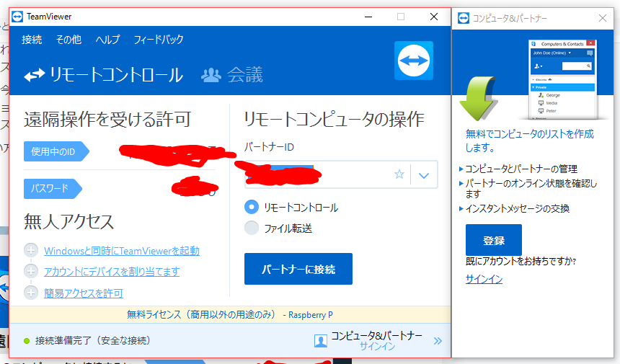This screenshot has width=620, height=364.
Task: Click 無料でコンピュータのリストを作成します heading
Action: 529,141
